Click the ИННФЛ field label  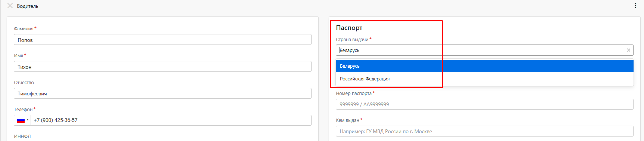point(22,137)
